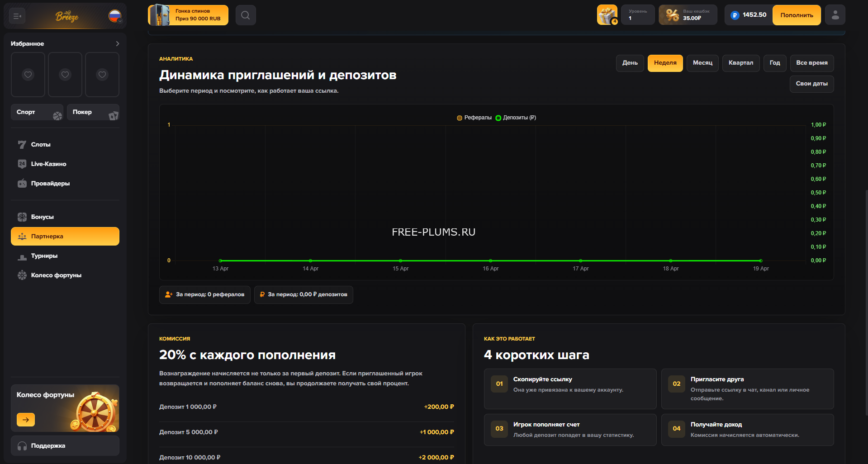Image resolution: width=868 pixels, height=464 pixels.
Task: Open the language flag selector
Action: pos(115,16)
